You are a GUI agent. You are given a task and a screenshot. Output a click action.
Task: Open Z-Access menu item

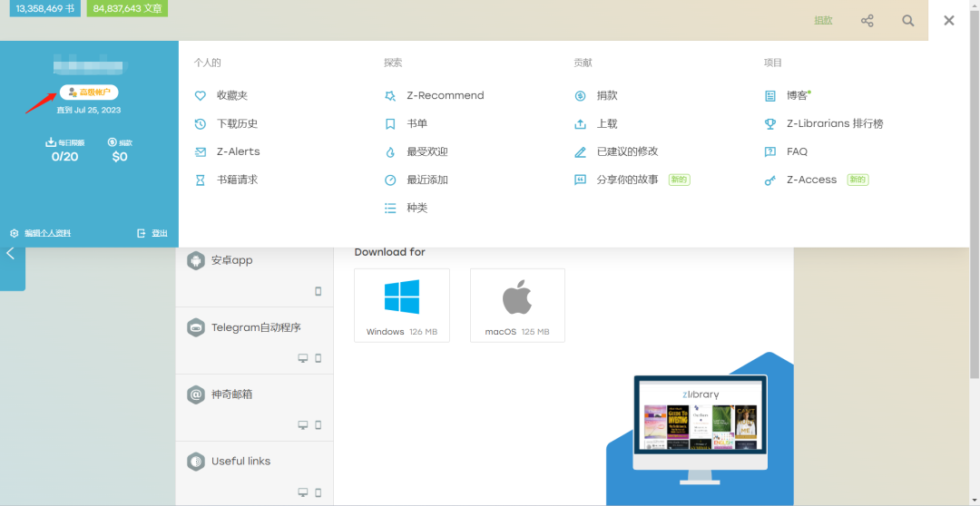point(811,180)
